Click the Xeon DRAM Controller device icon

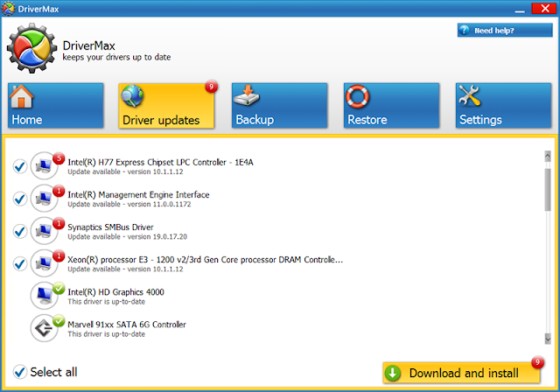44,263
